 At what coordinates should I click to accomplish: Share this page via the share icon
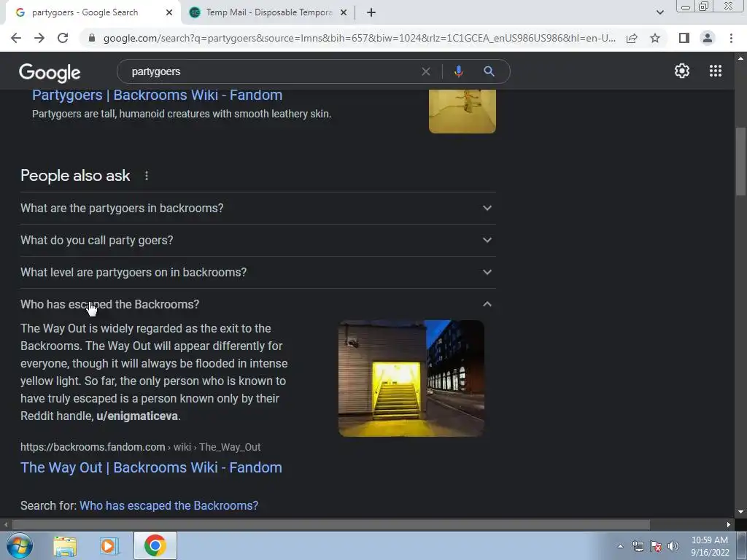point(632,38)
